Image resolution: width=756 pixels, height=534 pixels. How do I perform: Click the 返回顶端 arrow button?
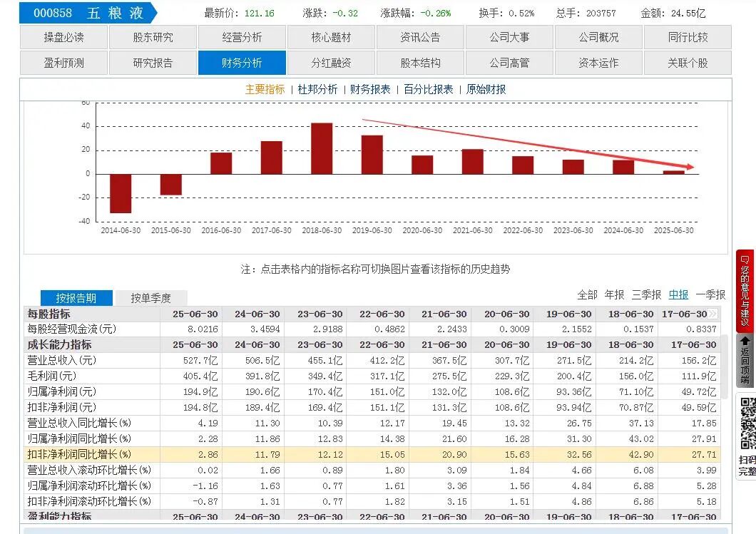point(745,360)
